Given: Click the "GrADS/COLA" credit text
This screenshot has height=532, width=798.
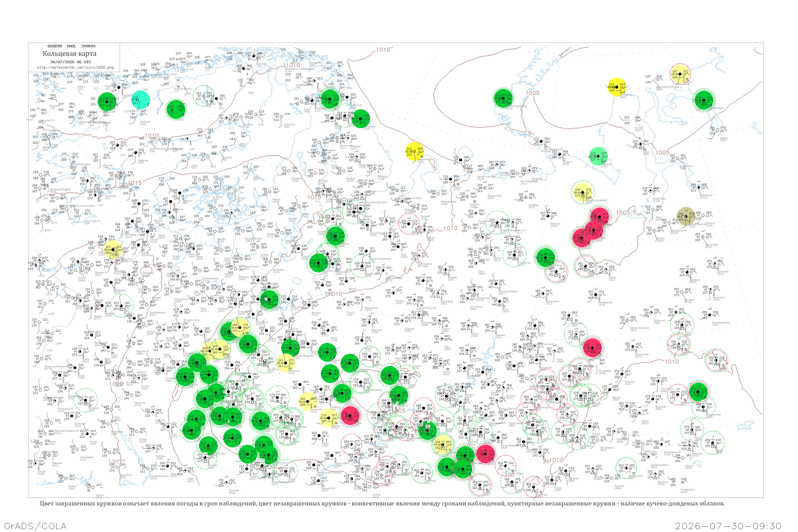Looking at the screenshot, I should pyautogui.click(x=35, y=526).
